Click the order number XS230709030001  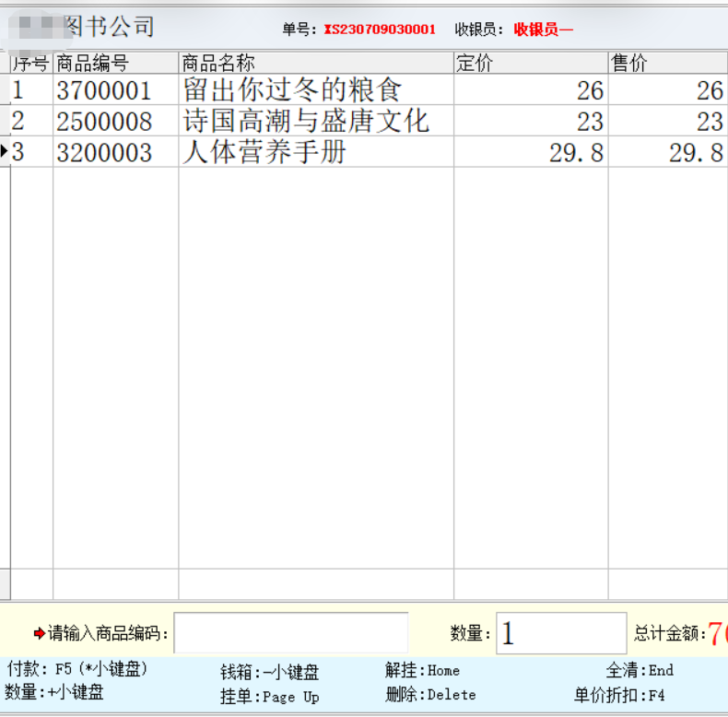coord(380,29)
